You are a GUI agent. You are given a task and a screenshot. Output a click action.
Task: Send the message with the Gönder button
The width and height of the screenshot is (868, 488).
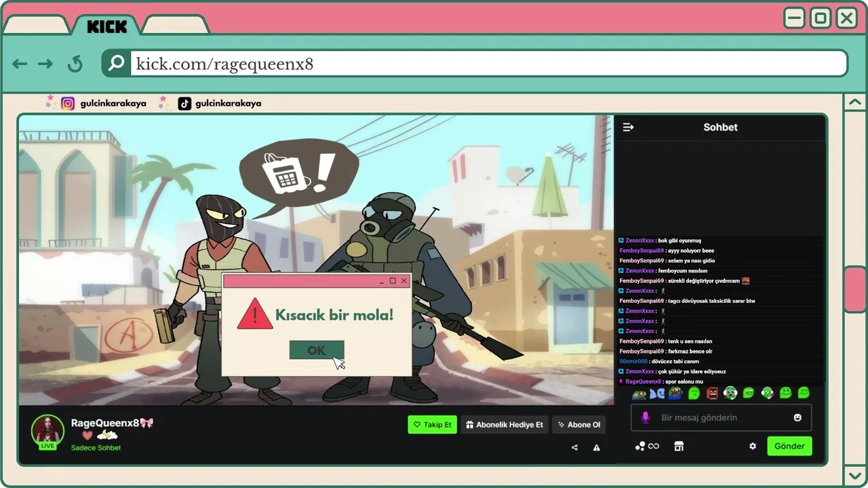[x=789, y=446]
